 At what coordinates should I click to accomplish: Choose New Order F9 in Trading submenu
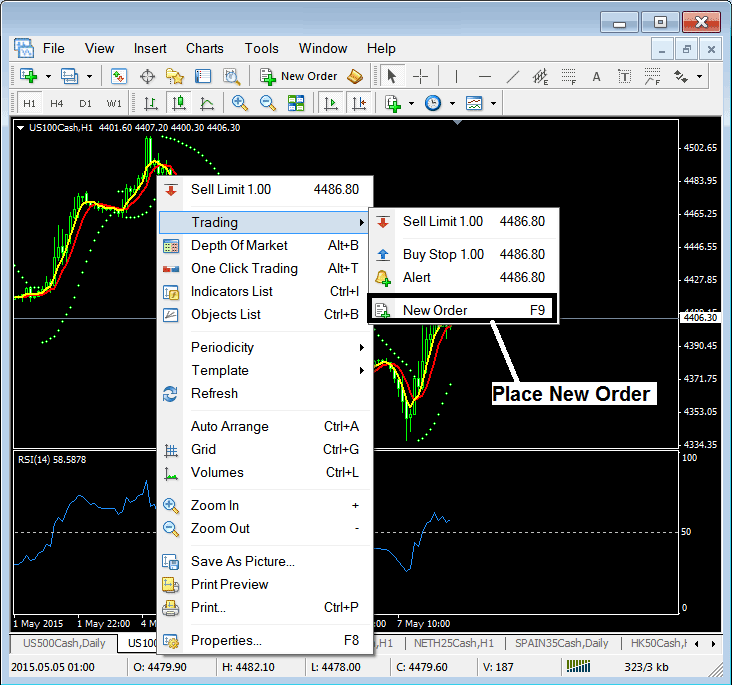click(x=463, y=310)
